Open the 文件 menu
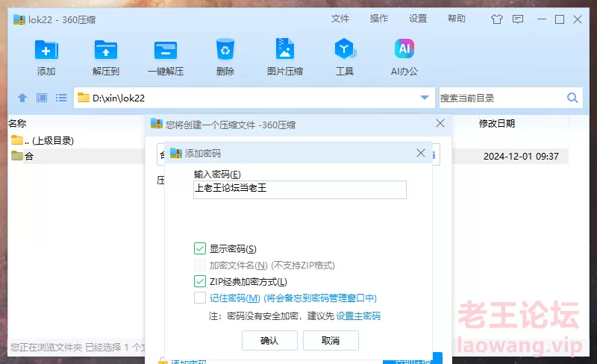 click(x=340, y=19)
